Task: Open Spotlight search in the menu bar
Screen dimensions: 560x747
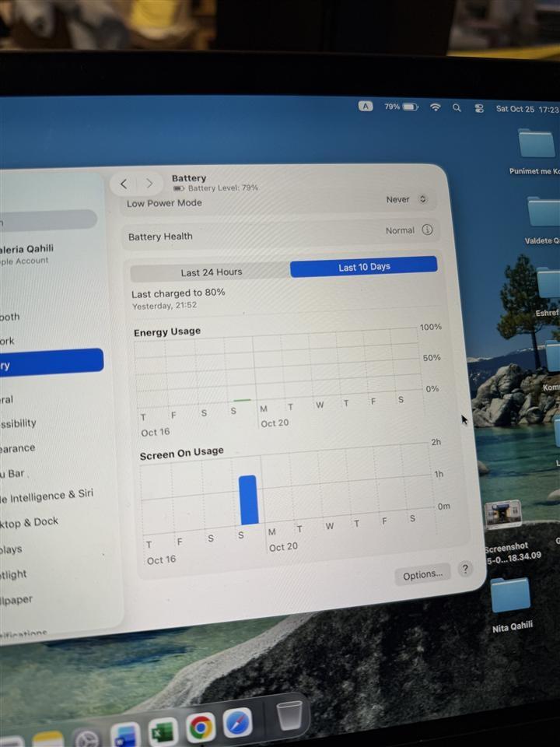Action: tap(457, 107)
